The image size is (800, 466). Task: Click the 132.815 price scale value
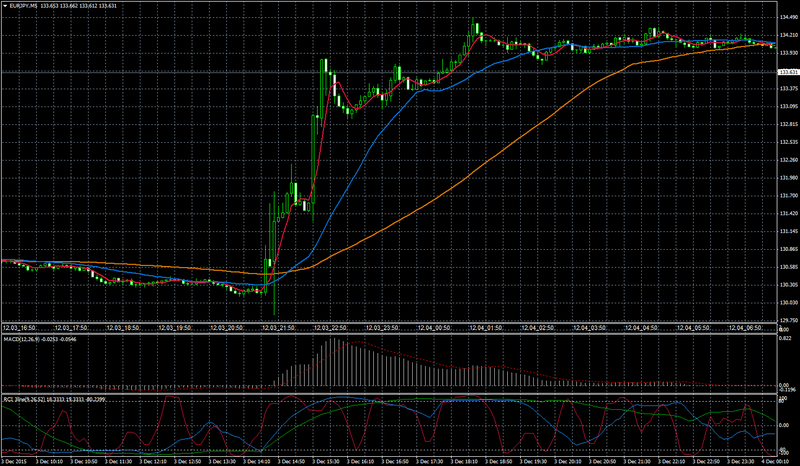[x=787, y=125]
